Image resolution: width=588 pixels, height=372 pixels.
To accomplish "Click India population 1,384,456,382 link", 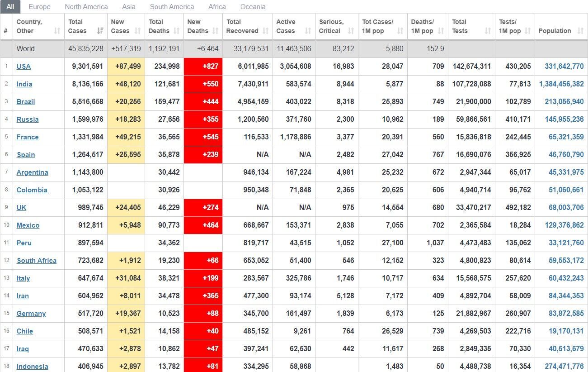I will click(x=561, y=84).
